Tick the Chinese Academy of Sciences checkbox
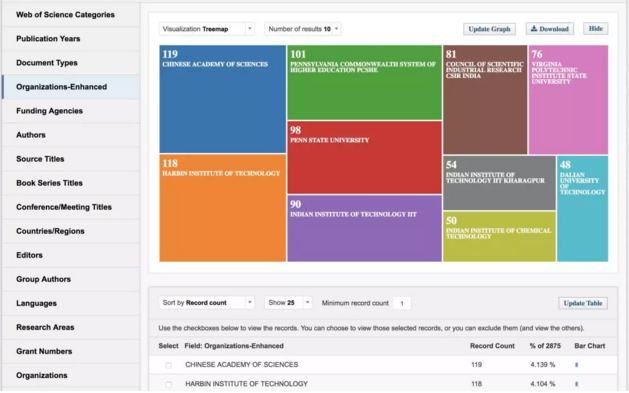The width and height of the screenshot is (629, 393). point(168,365)
